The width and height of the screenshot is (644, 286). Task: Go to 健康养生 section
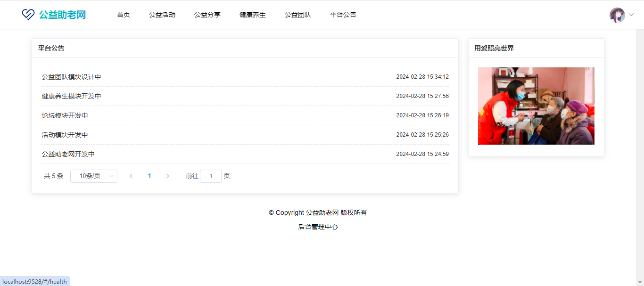[x=253, y=15]
